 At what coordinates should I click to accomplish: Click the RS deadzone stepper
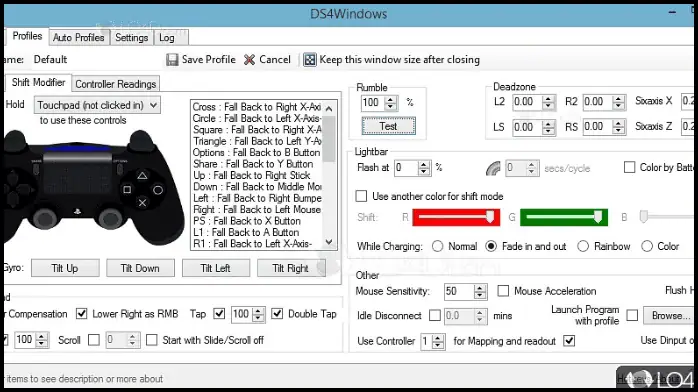point(618,127)
